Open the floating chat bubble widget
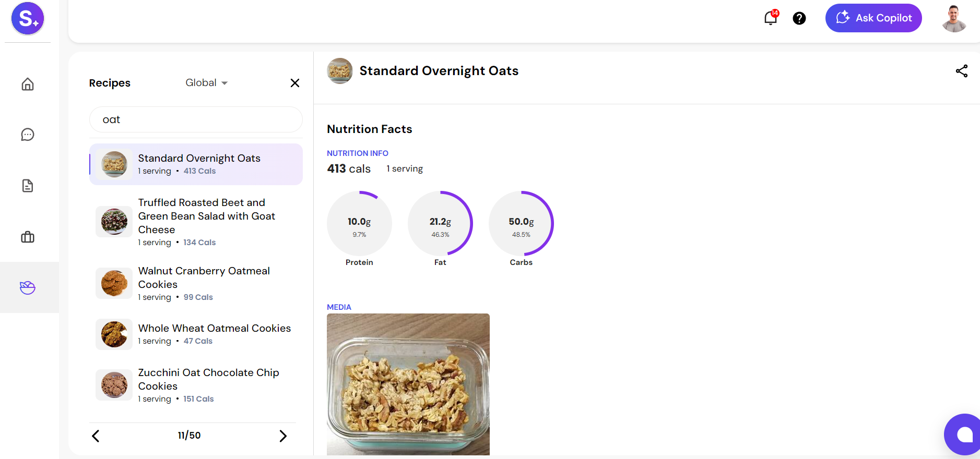This screenshot has height=459, width=980. 963,434
